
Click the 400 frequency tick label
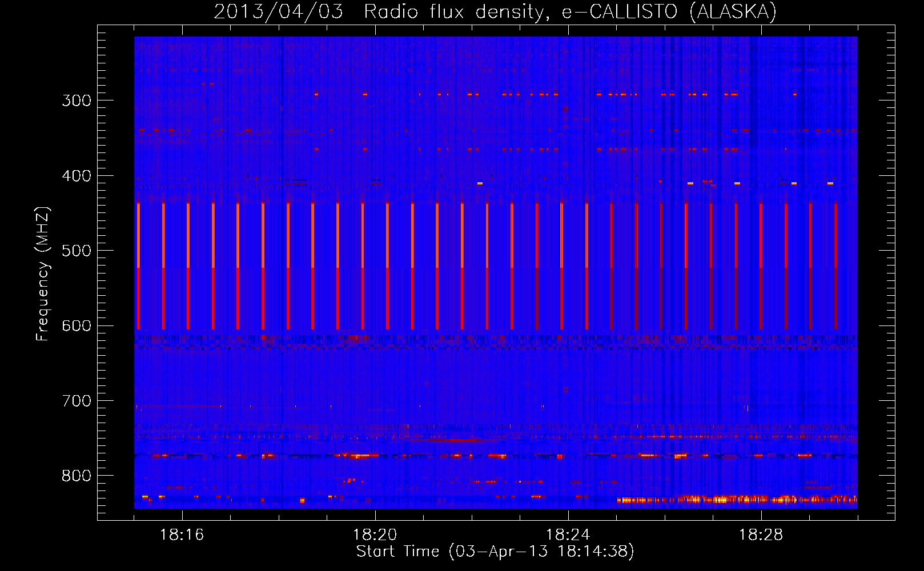(77, 176)
